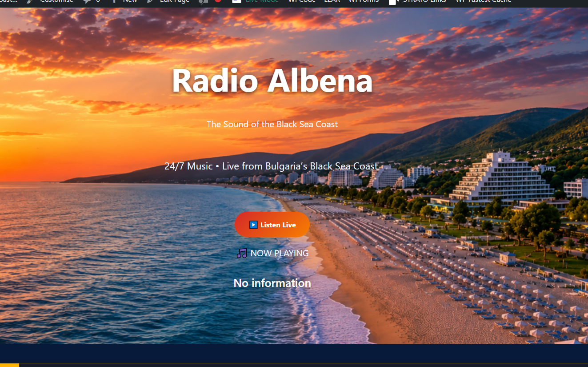
Task: Select "The Sound of the Black Sea Coast" tagline
Action: point(272,124)
